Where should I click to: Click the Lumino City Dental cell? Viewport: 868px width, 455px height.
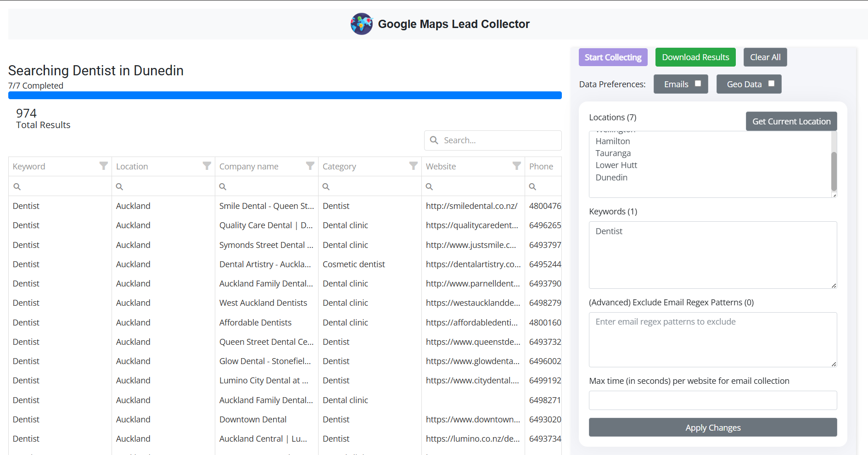(x=267, y=380)
